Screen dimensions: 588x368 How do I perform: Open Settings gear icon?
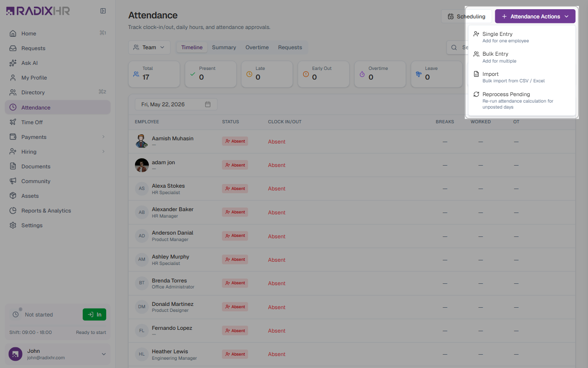coord(13,225)
